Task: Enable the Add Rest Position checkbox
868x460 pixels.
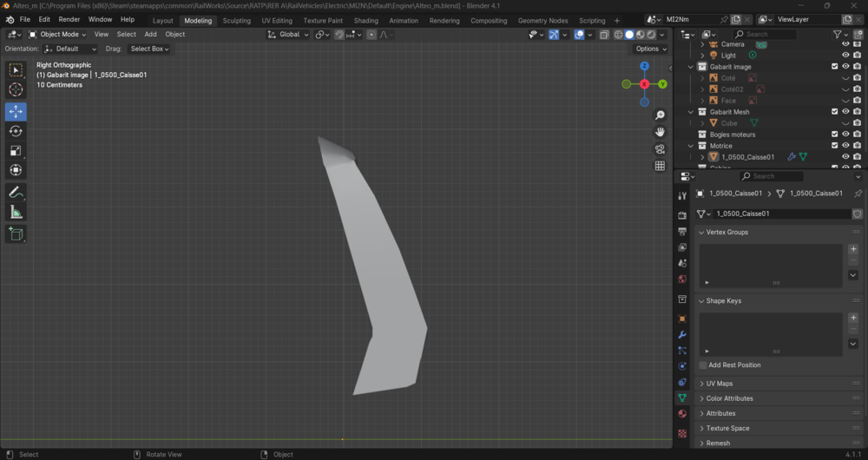Action: 703,365
